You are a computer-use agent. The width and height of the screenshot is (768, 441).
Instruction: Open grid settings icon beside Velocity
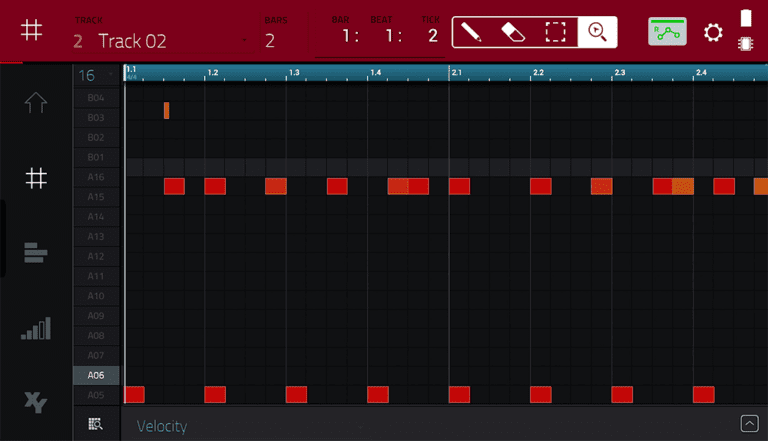(96, 424)
